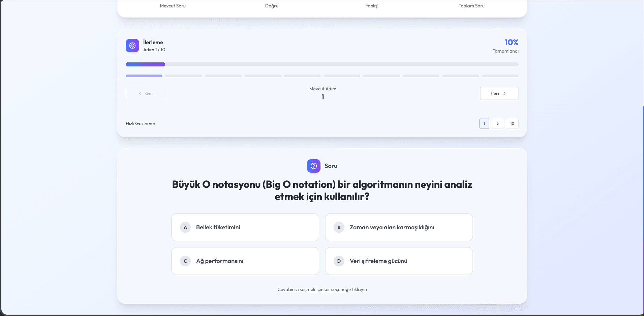Click the İlerleme target icon

click(x=132, y=46)
